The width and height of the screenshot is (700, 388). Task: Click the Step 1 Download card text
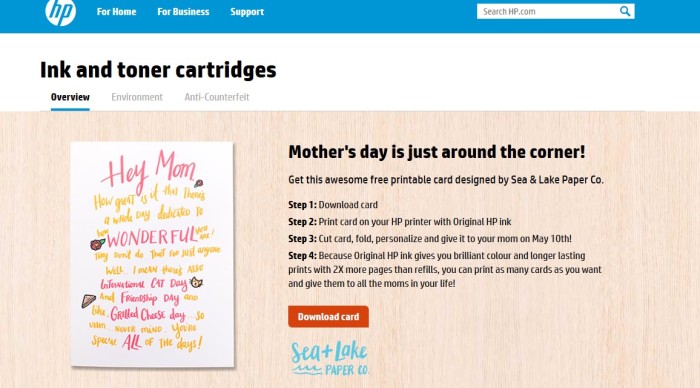pos(333,205)
